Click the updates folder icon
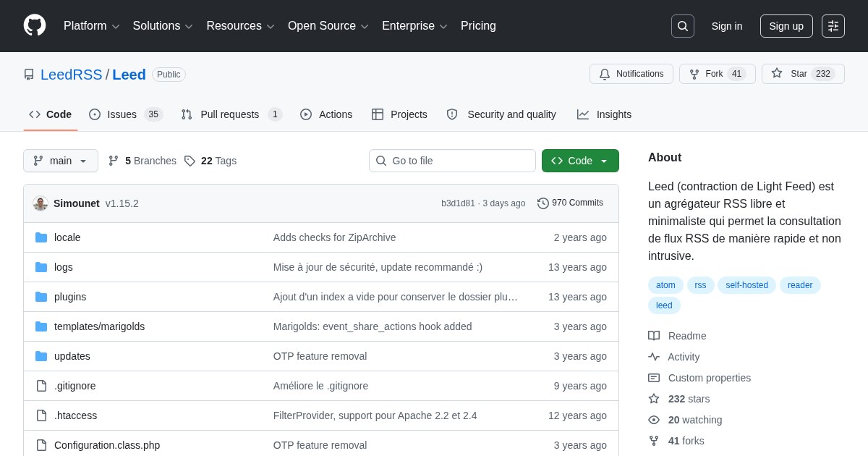The width and height of the screenshot is (868, 456). tap(41, 356)
